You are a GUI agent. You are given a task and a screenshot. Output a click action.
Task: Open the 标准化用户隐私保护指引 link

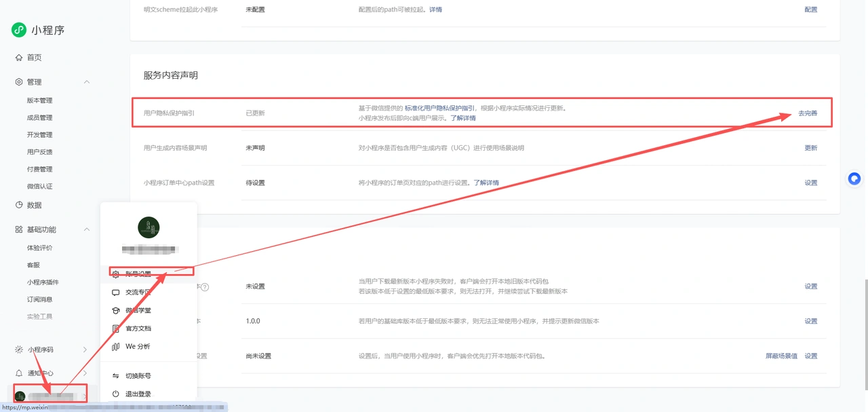click(x=439, y=108)
